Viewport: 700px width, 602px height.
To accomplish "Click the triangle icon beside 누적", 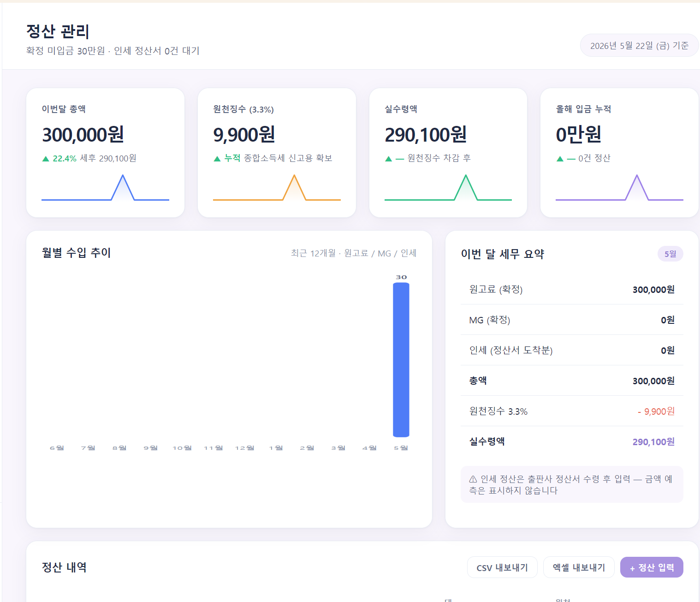I will pyautogui.click(x=217, y=159).
